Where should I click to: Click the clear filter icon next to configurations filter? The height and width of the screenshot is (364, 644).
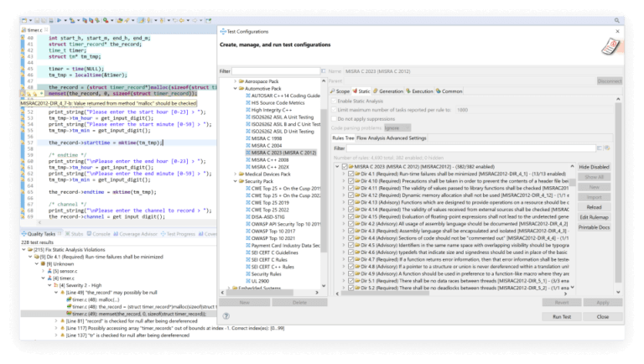click(323, 71)
